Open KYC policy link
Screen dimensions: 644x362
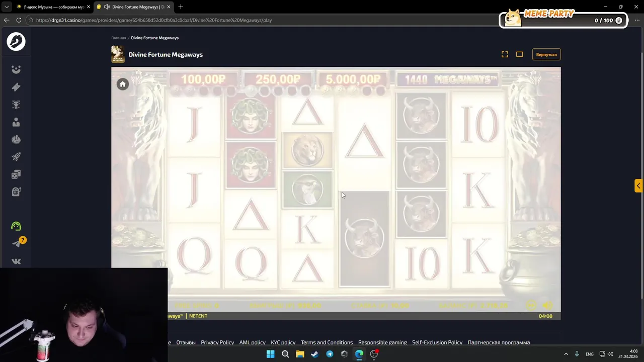click(283, 342)
